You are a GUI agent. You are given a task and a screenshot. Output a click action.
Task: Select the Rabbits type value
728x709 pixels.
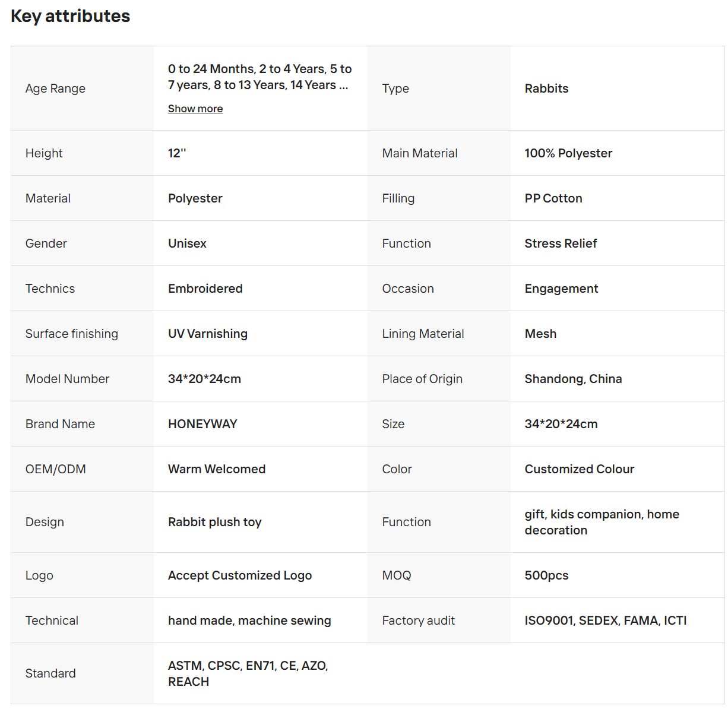pos(546,88)
